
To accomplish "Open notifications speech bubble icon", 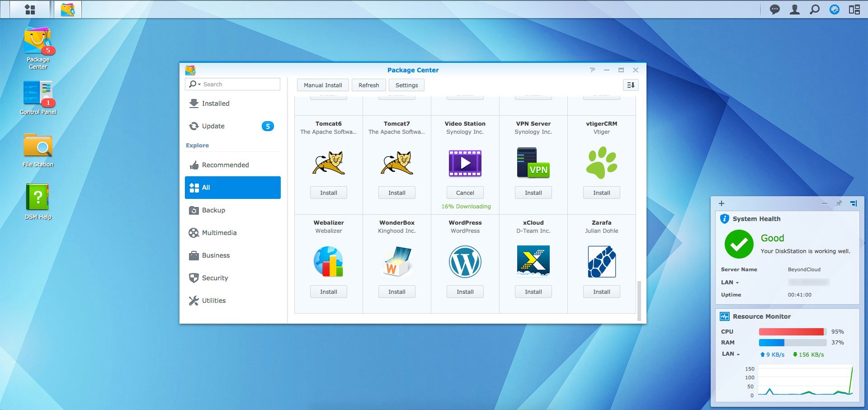I will [x=774, y=9].
